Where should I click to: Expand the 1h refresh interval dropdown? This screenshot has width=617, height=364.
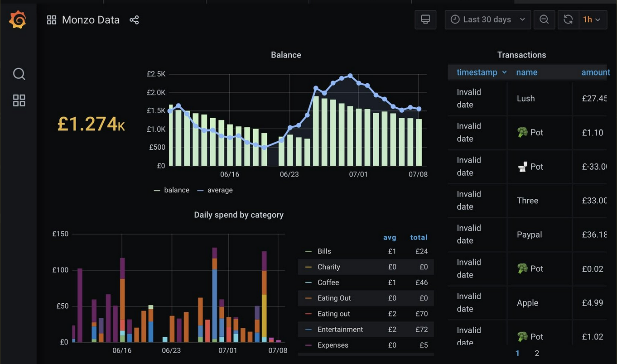[593, 20]
